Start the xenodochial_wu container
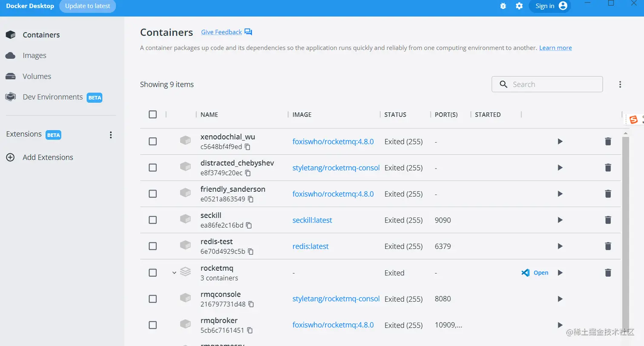Image resolution: width=644 pixels, height=346 pixels. point(560,141)
